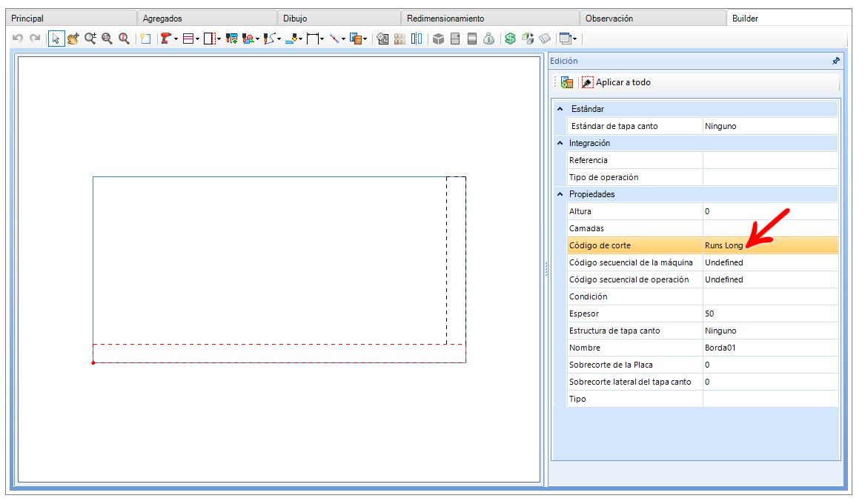This screenshot has height=504, width=865.
Task: Click the zoom-to-fit magnifier icon
Action: click(107, 38)
